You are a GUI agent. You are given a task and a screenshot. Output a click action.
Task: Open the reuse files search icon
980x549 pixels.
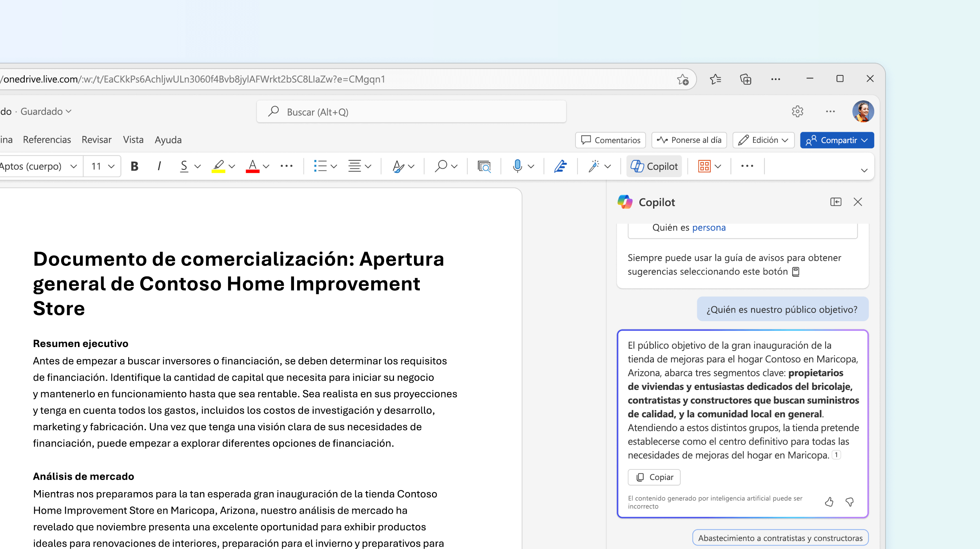[484, 166]
